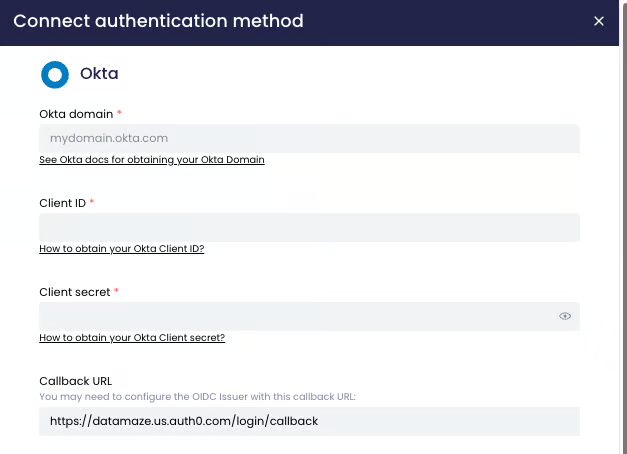Click the red asterisk beside Okta domain

[120, 114]
